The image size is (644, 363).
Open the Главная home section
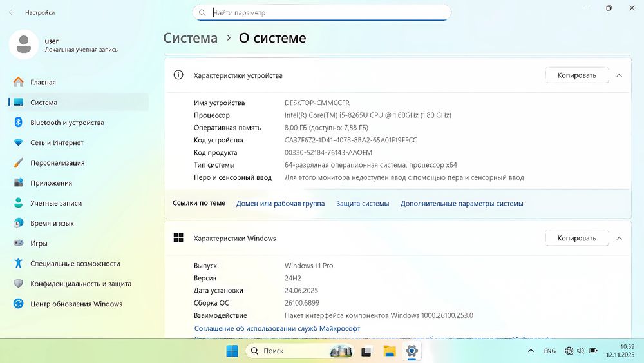point(78,83)
